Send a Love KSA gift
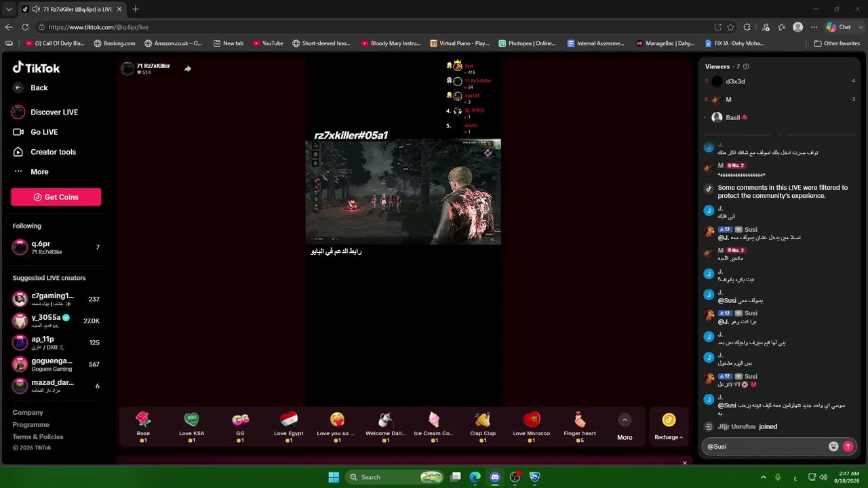The height and width of the screenshot is (488, 868). click(x=192, y=427)
